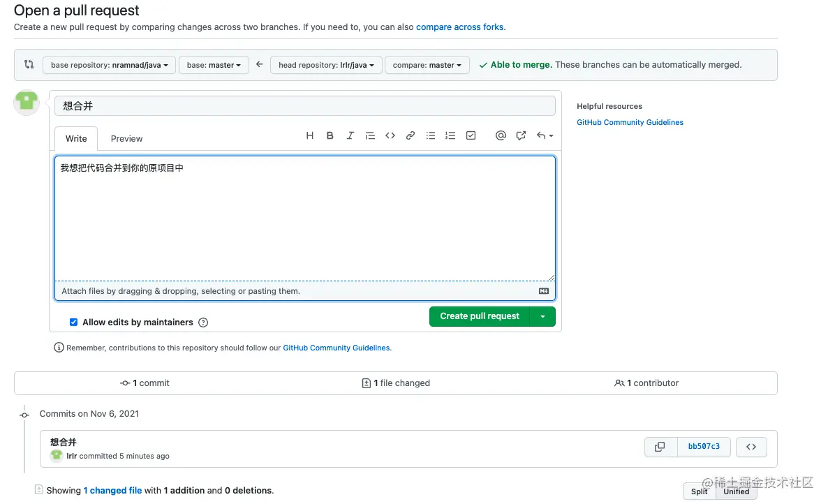
Task: Click the Commits on Nov 6, 2021 heading
Action: coord(89,414)
